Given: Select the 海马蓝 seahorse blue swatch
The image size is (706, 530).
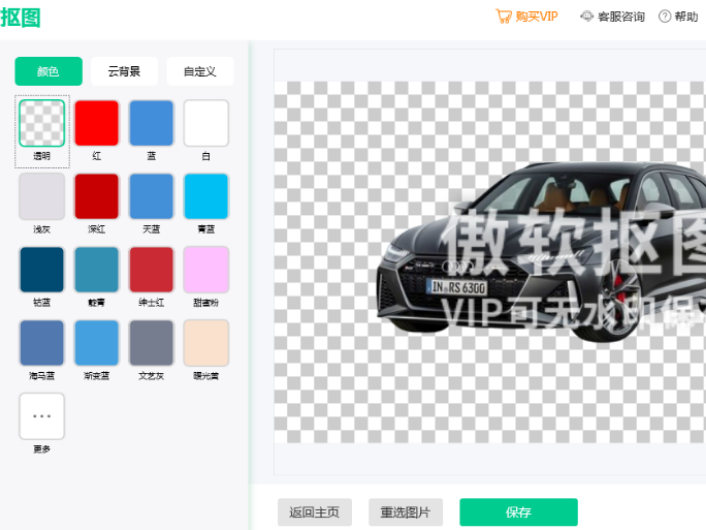Looking at the screenshot, I should tap(42, 343).
